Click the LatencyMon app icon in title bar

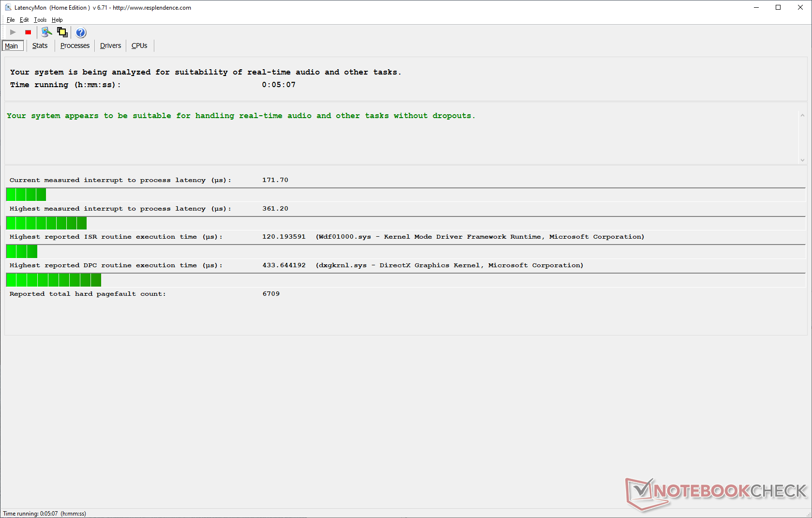(x=8, y=7)
